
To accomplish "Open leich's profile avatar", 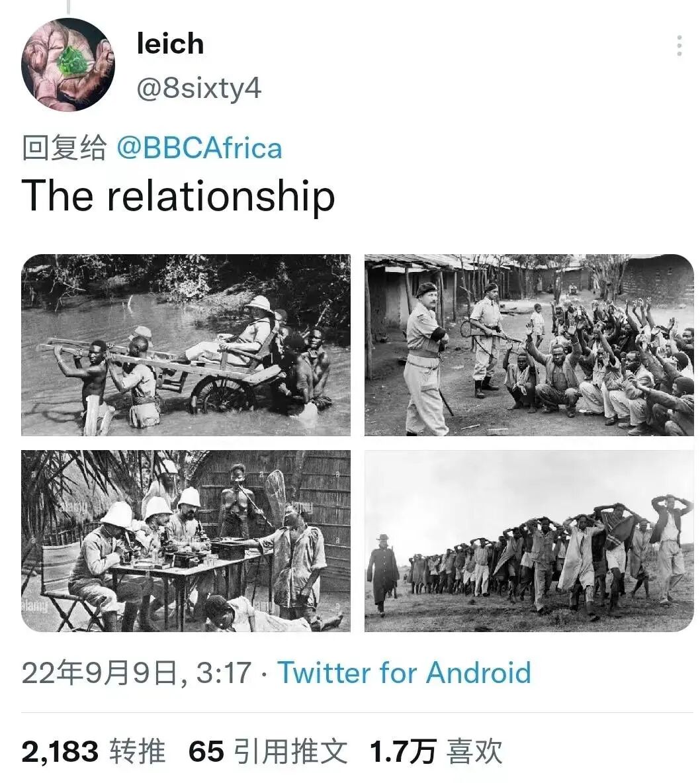I will [68, 64].
